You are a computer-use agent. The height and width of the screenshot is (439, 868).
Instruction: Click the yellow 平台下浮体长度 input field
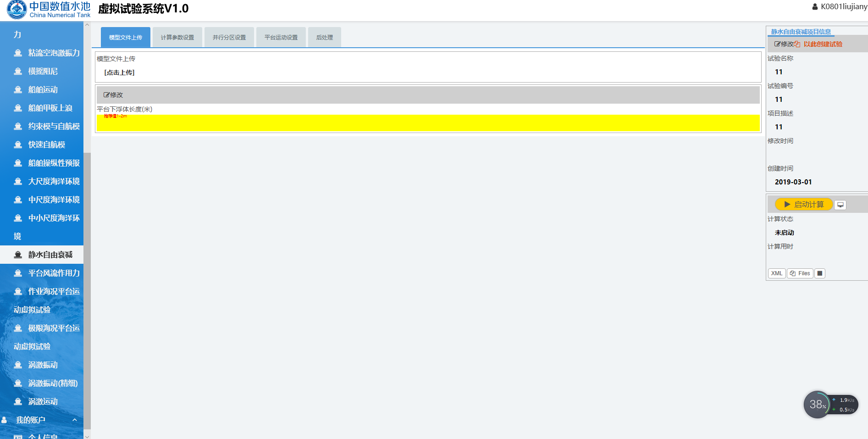tap(428, 123)
